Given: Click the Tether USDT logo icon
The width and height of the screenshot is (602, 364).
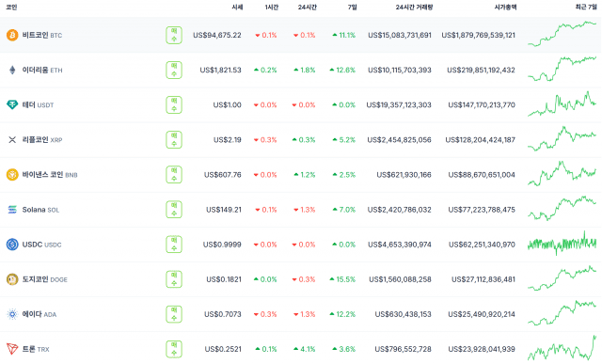Looking at the screenshot, I should [x=12, y=104].
